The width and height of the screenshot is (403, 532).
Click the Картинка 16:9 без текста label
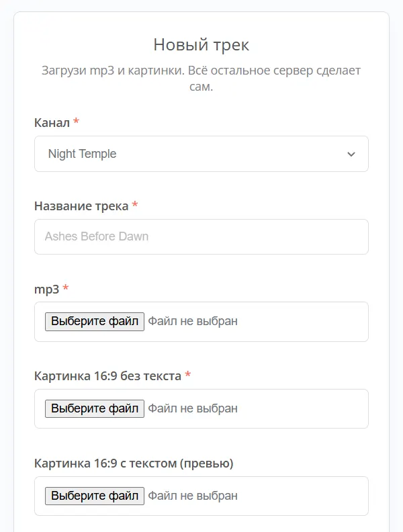[x=108, y=376]
